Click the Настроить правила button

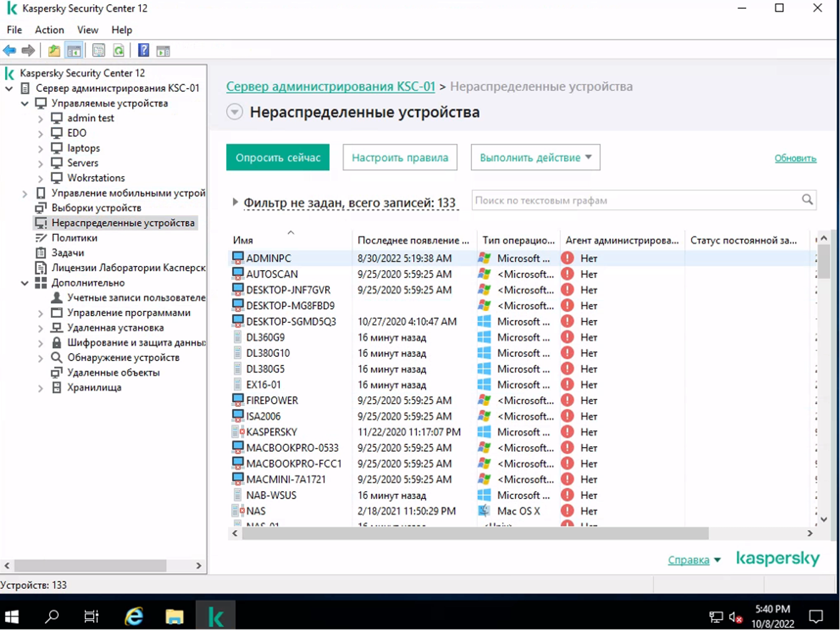400,157
